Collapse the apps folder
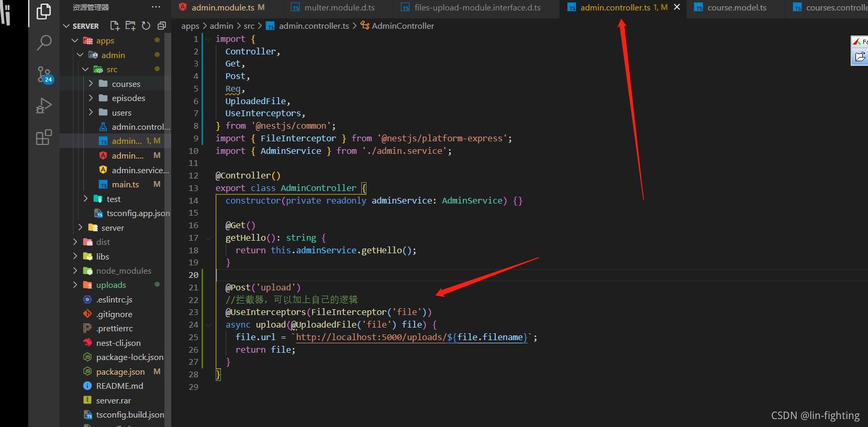Viewport: 868px width, 427px height. [75, 40]
